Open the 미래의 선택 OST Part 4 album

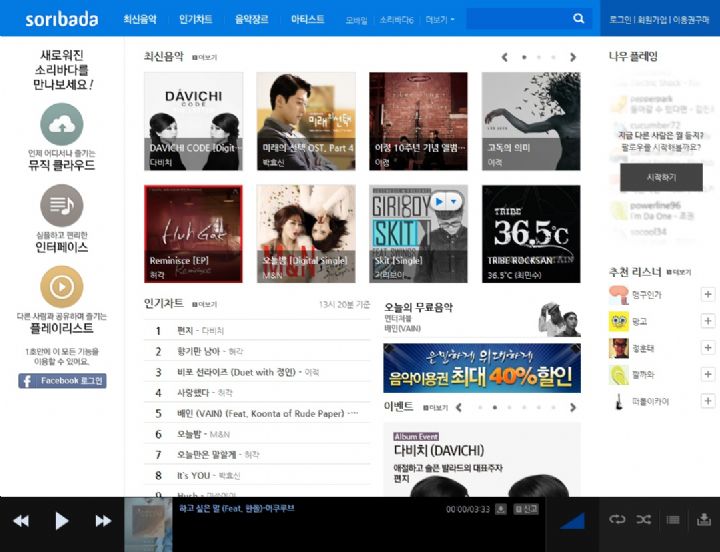tap(306, 121)
